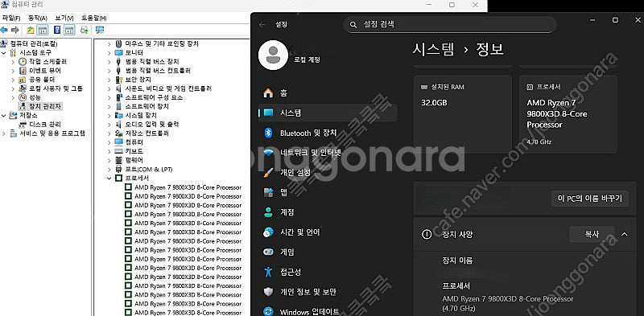Click the speaker icon for 사운드, 비디오 및 게임 컨트롤러

pos(118,88)
